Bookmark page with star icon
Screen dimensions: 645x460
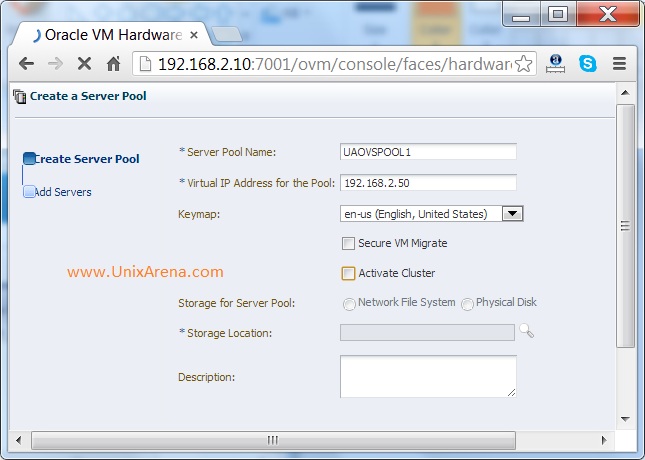pos(524,64)
